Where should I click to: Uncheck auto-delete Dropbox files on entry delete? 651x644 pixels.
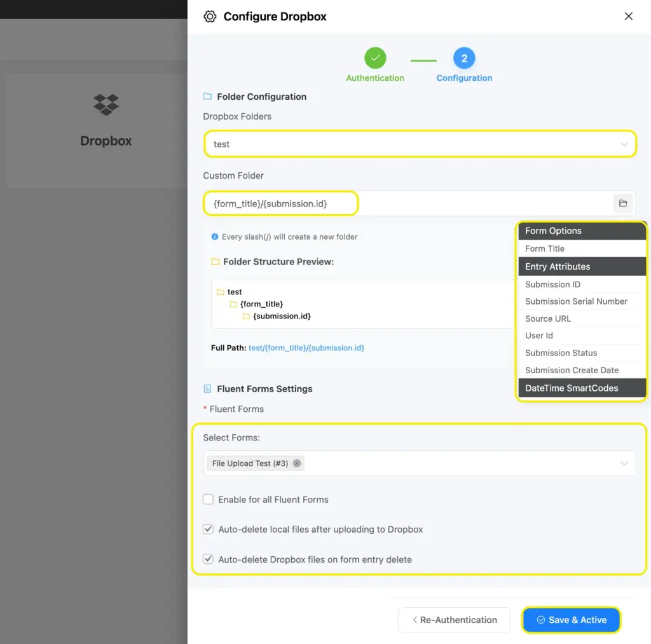[208, 559]
